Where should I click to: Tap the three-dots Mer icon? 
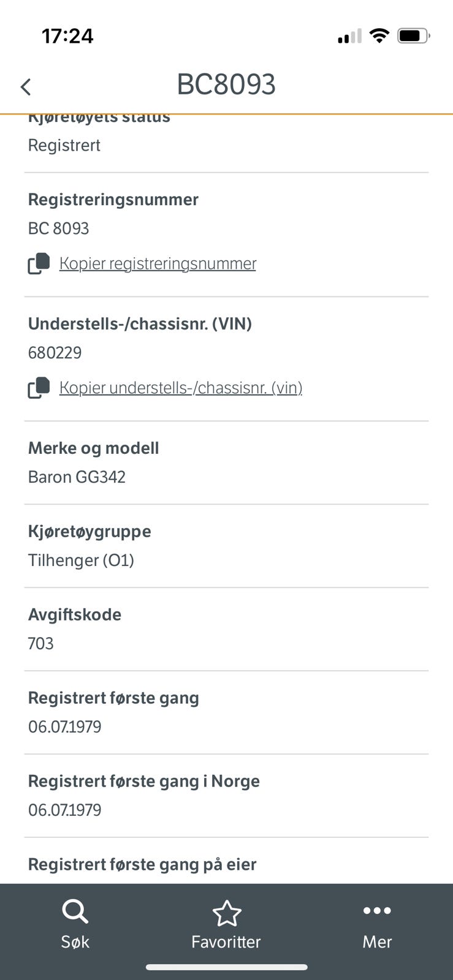376,911
